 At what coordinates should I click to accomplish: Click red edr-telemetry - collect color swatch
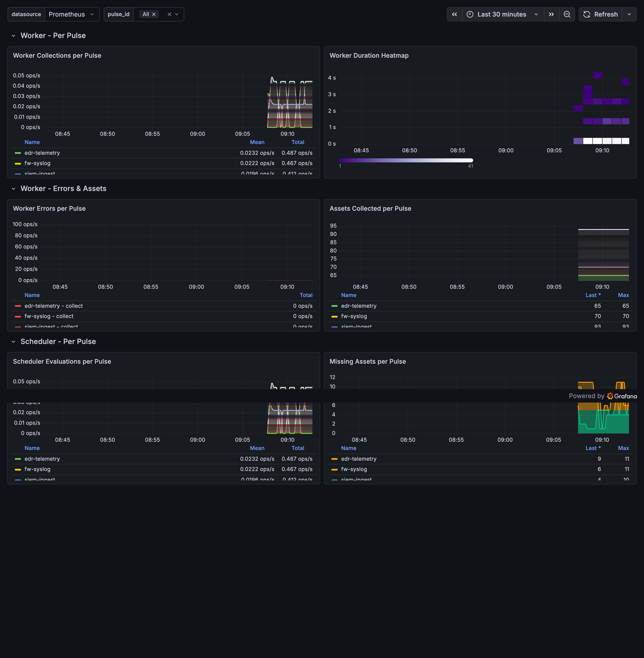point(18,306)
